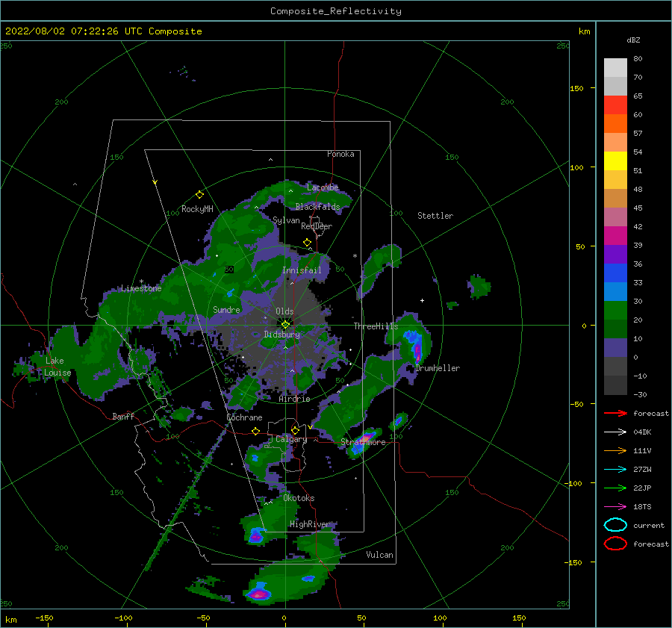Select the white 04DK arrow in the legend

tap(615, 432)
